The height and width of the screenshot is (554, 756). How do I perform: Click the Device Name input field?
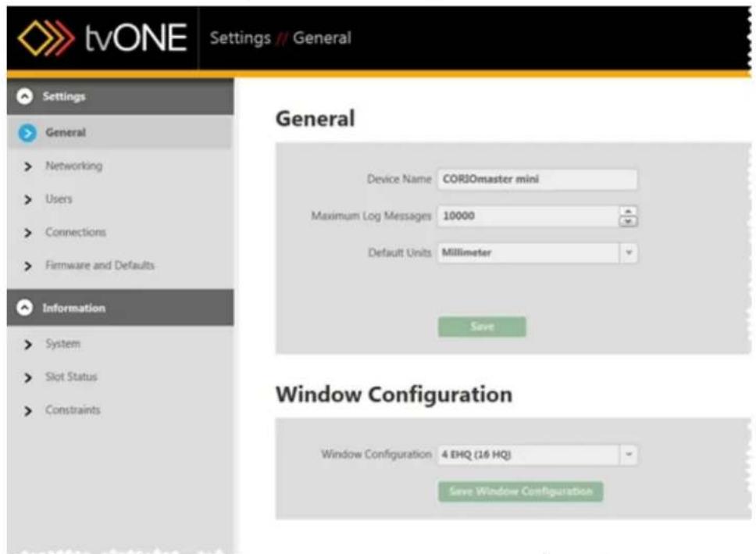537,179
